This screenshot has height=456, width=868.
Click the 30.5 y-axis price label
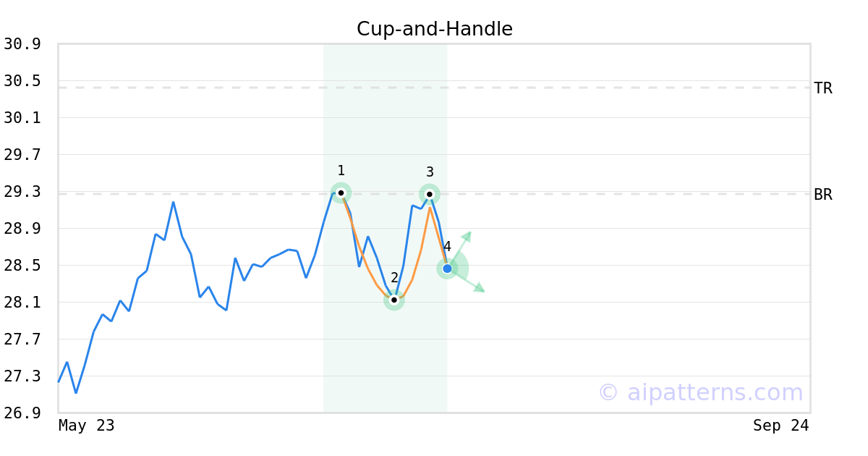[x=22, y=81]
